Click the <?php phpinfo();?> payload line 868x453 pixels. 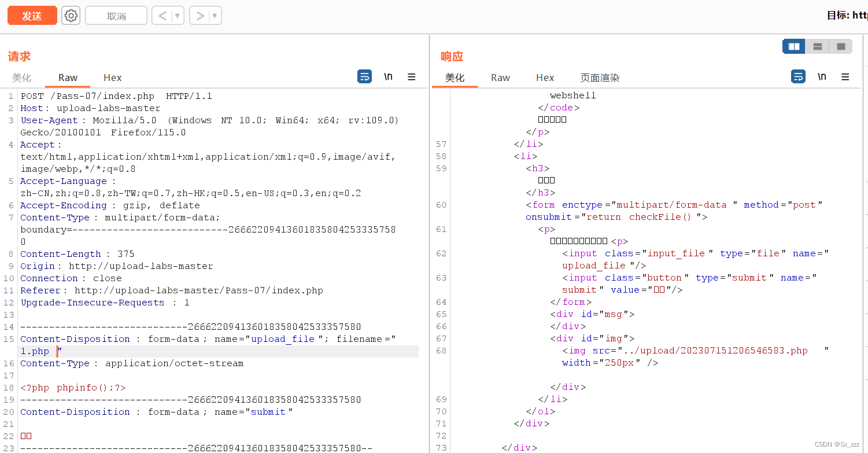point(73,388)
